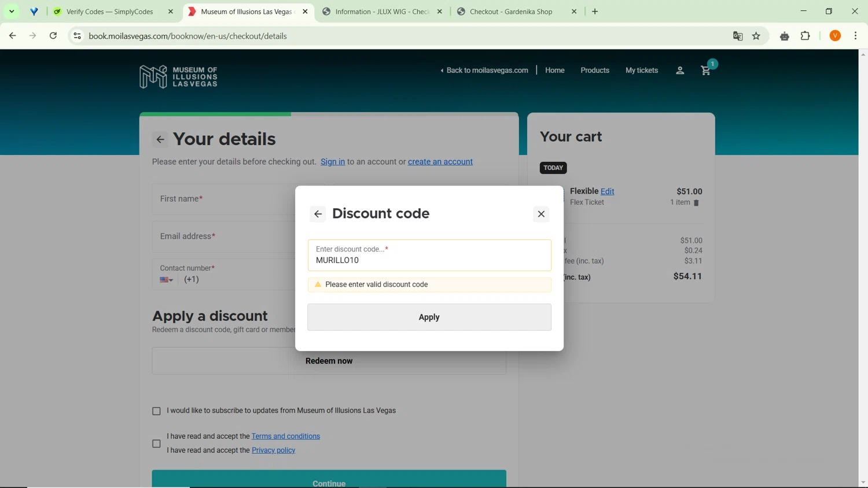
Task: Click the create an account link
Action: click(440, 162)
